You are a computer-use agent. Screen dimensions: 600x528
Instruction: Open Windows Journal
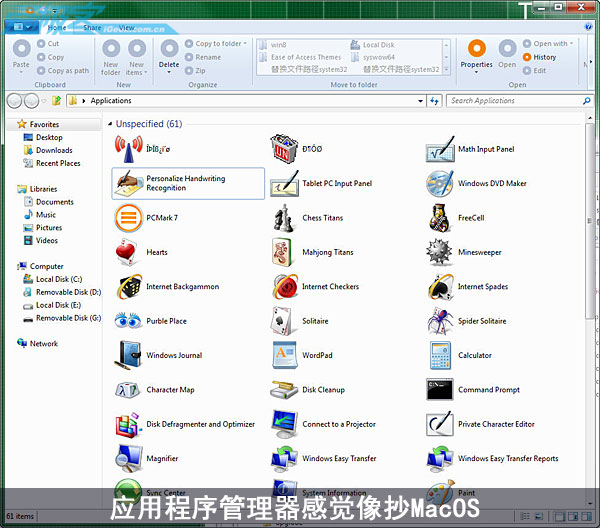(x=158, y=355)
